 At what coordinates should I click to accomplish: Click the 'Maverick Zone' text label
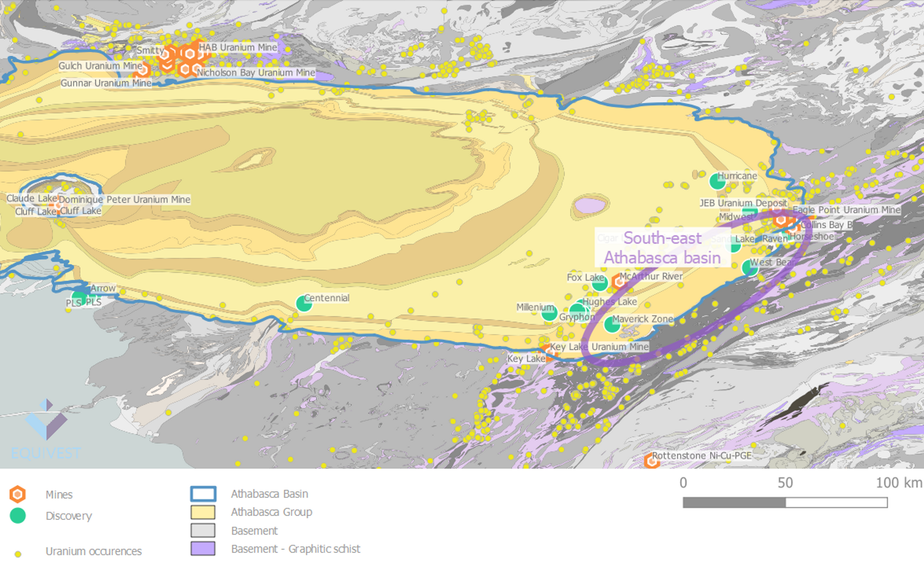643,319
